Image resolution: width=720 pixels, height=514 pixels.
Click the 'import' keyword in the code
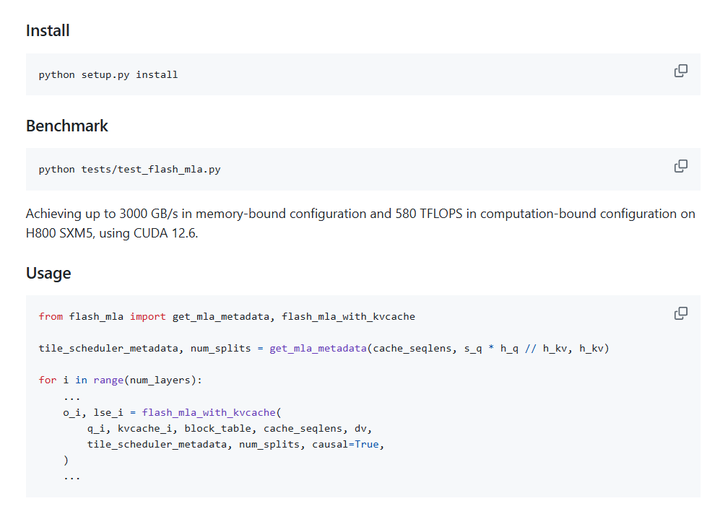(x=150, y=317)
